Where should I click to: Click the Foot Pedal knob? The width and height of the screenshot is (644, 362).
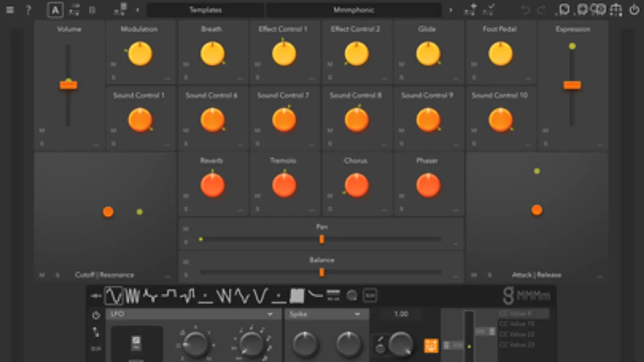point(500,53)
